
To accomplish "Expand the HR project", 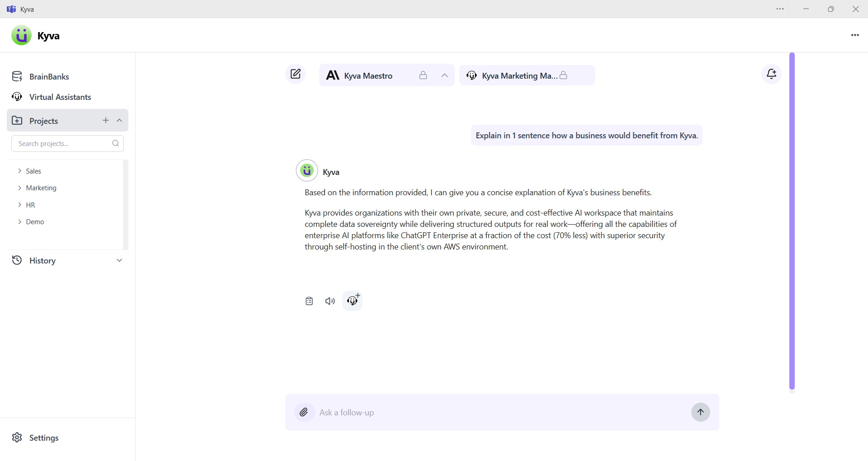I will point(19,205).
